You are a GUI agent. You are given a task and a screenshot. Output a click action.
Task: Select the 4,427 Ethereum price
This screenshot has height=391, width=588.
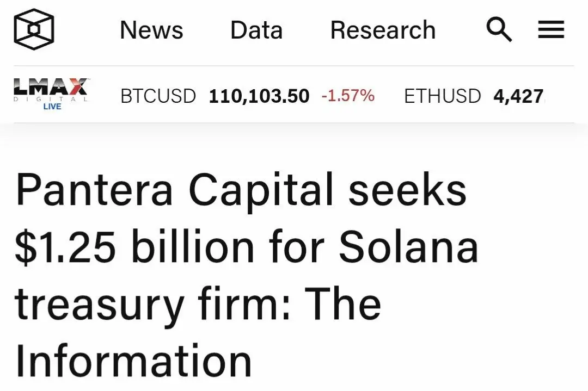coord(519,96)
